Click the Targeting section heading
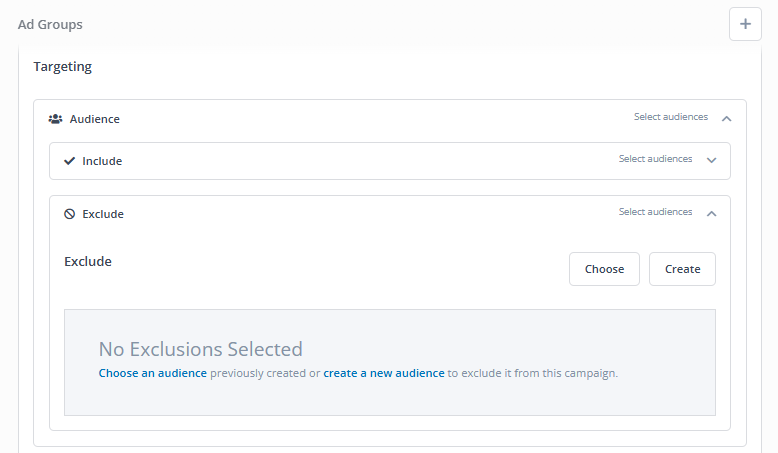Viewport: 778px width, 453px height. (x=63, y=67)
